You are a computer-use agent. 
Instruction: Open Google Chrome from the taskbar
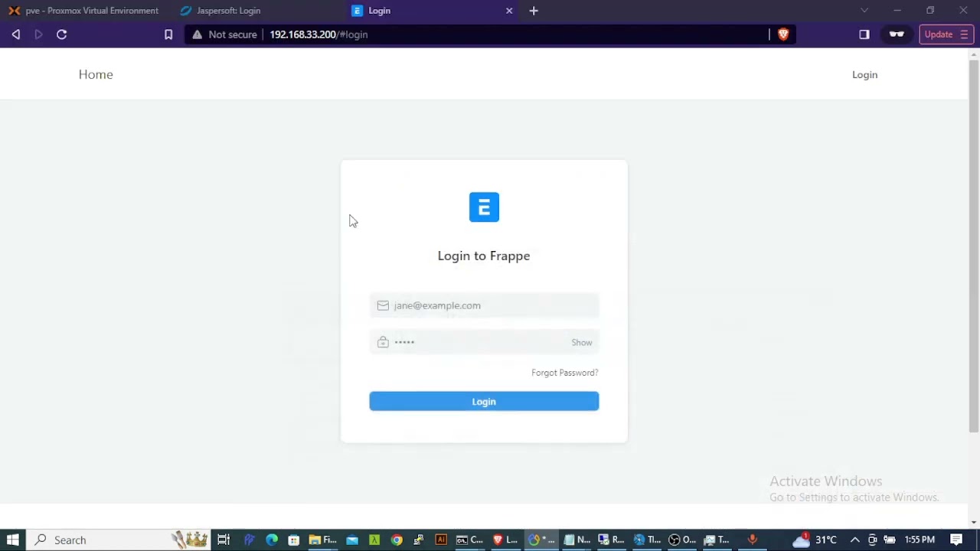pos(397,540)
